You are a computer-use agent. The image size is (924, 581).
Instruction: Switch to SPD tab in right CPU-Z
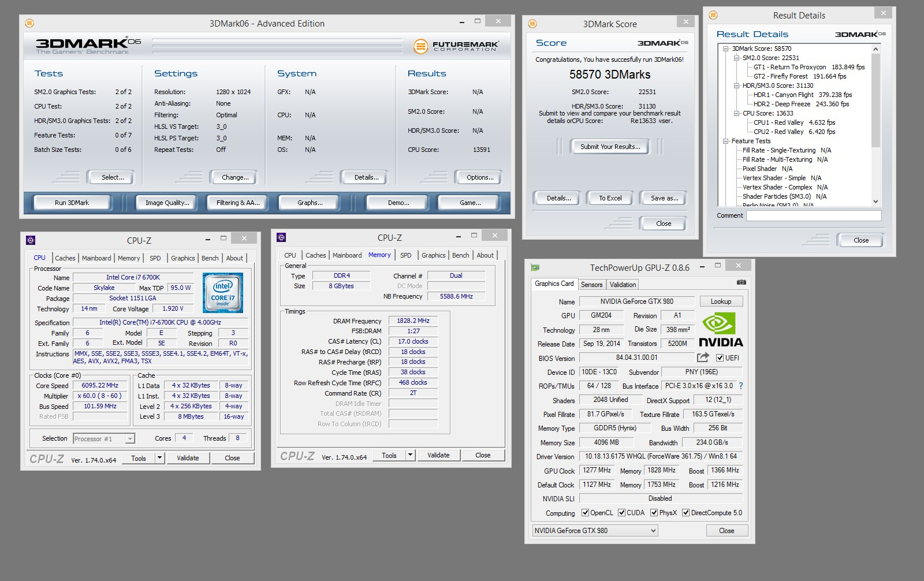(x=406, y=255)
